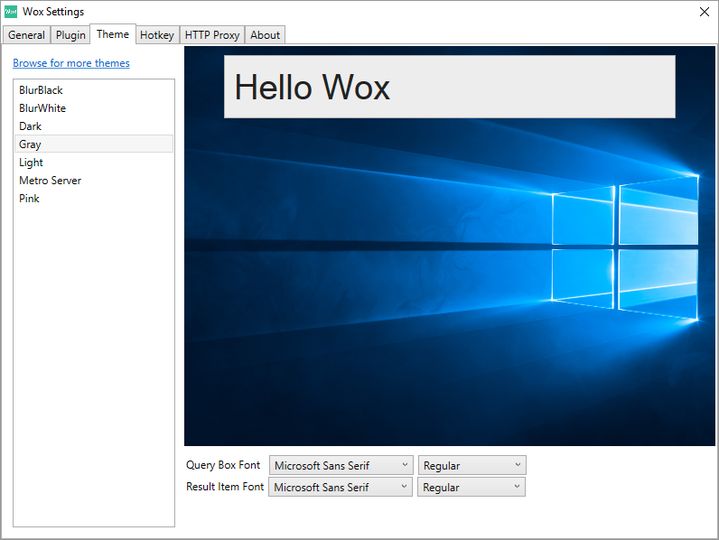Select the Gray theme entry
Viewport: 719px width, 540px height.
pos(94,144)
